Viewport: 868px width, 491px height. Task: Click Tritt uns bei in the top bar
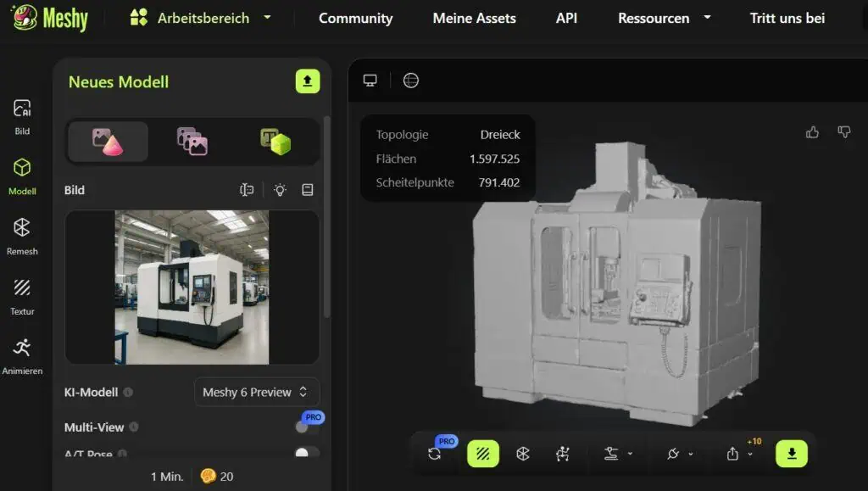[x=787, y=17]
